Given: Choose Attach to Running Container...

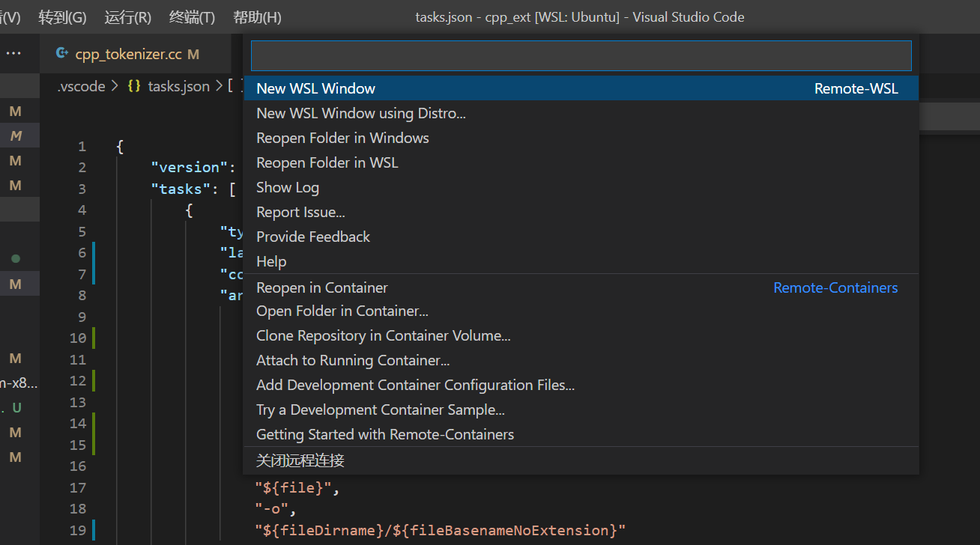Looking at the screenshot, I should [353, 360].
